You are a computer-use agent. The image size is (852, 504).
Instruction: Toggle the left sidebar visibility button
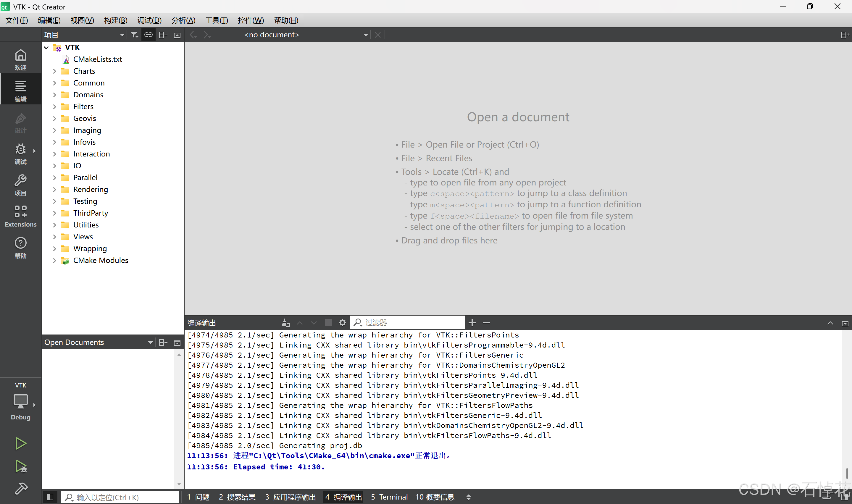click(x=50, y=497)
